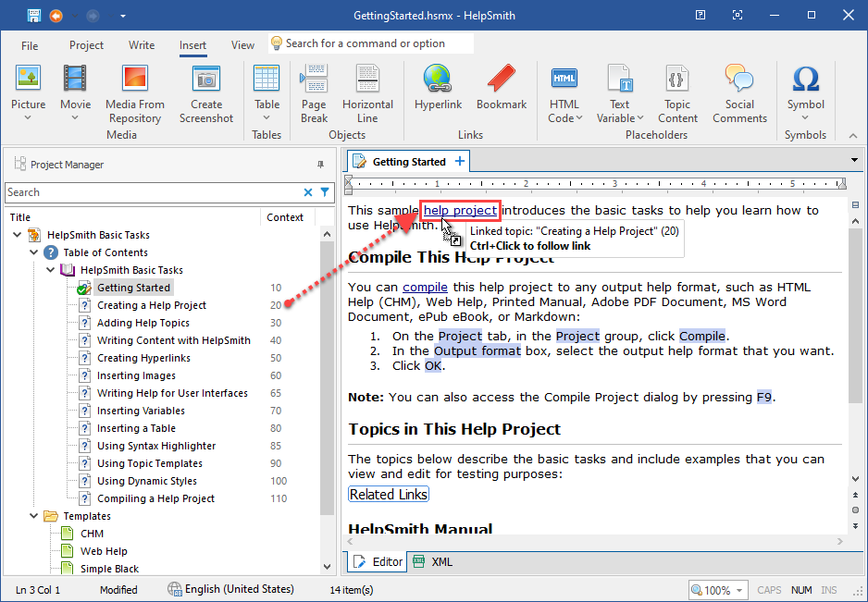Screen dimensions: 868x602
Task: Click the orange Back navigation arrow
Action: click(56, 16)
